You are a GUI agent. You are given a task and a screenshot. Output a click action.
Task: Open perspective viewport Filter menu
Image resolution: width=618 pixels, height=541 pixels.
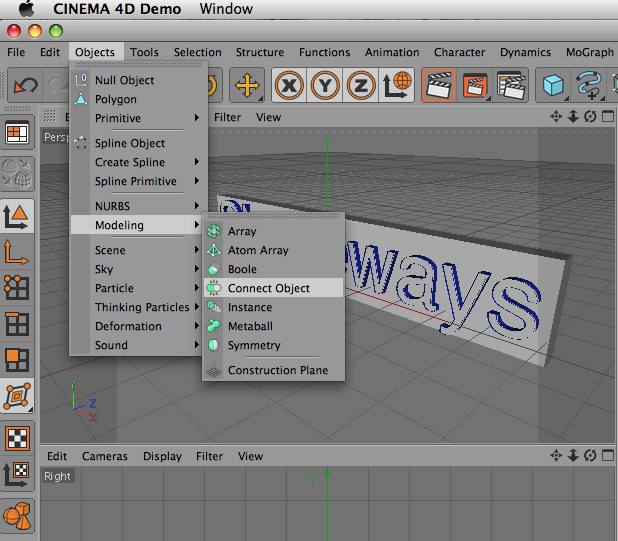pyautogui.click(x=227, y=117)
